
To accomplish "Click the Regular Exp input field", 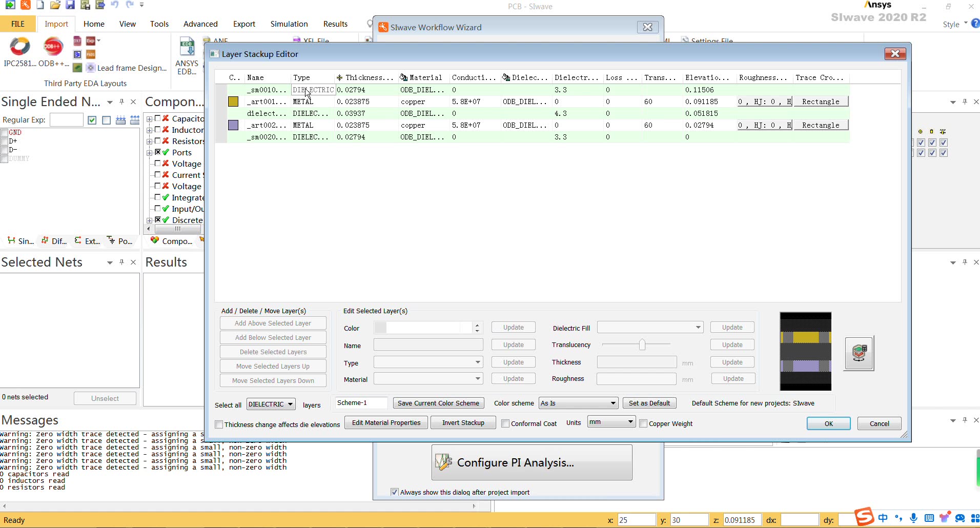I will tap(67, 120).
